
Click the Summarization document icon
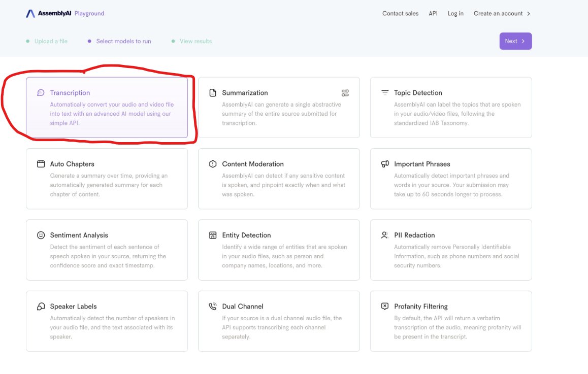pyautogui.click(x=213, y=92)
